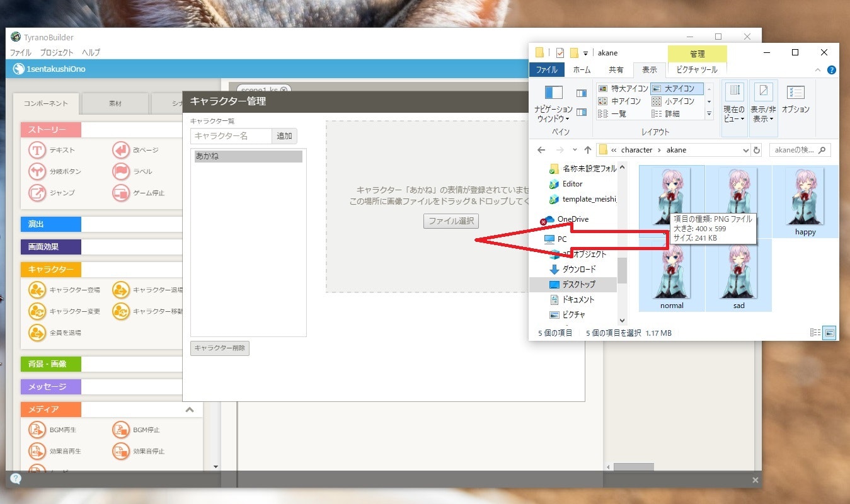The height and width of the screenshot is (504, 850).
Task: Choose 詳細 details layout
Action: tap(666, 113)
